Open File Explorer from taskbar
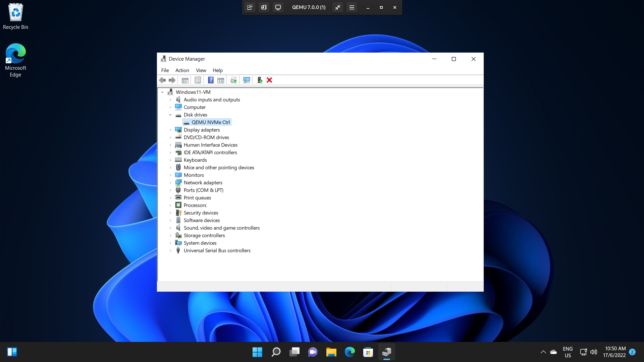The width and height of the screenshot is (644, 362). pyautogui.click(x=331, y=352)
